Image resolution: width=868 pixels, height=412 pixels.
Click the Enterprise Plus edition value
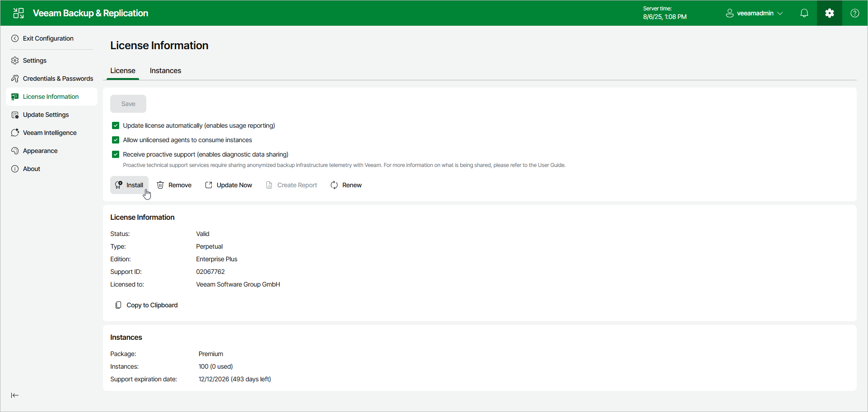pyautogui.click(x=217, y=259)
